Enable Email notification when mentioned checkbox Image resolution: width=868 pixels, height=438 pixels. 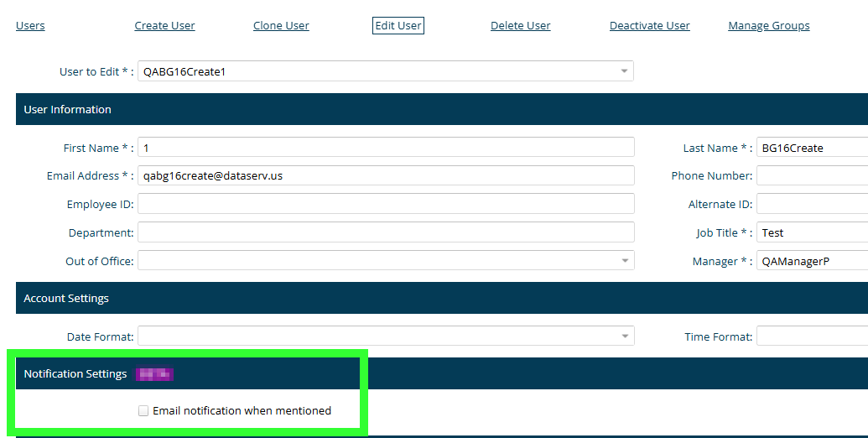point(143,411)
